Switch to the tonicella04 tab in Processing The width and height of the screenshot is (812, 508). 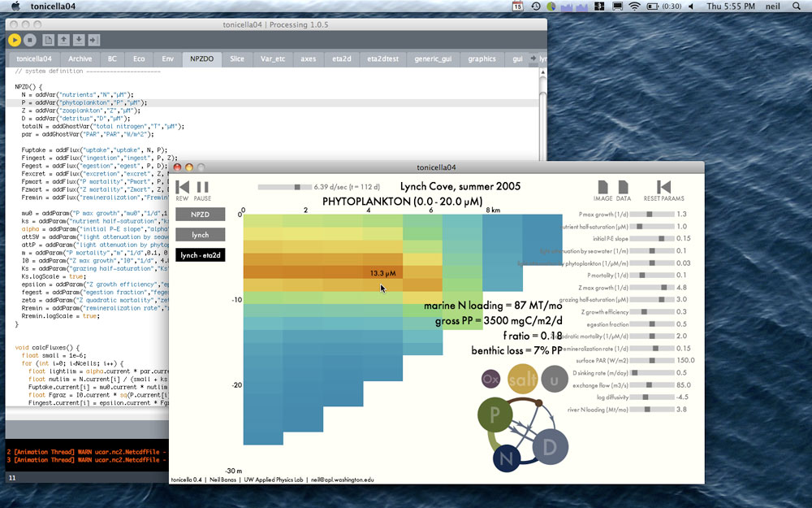pyautogui.click(x=33, y=59)
